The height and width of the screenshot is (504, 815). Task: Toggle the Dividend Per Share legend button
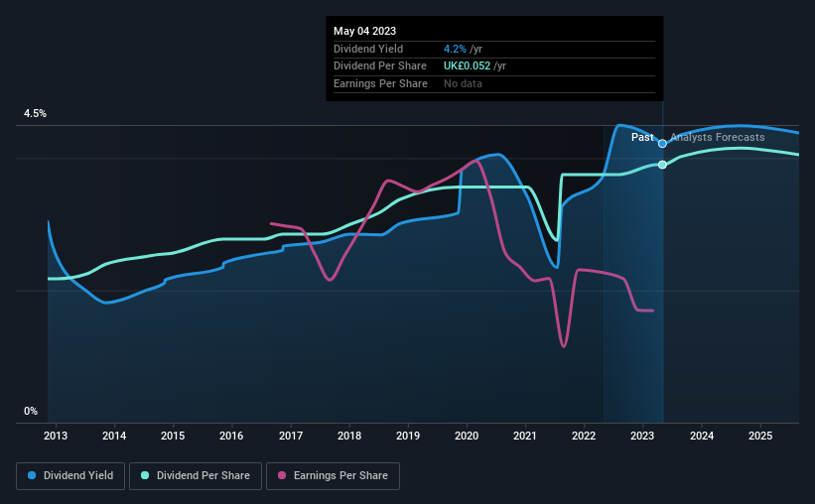click(196, 476)
